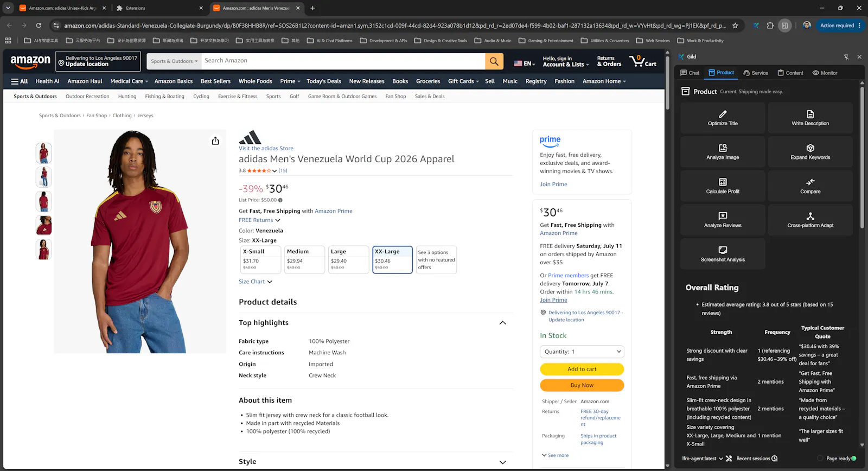Open the Recent sessions history
The width and height of the screenshot is (868, 471).
(x=757, y=459)
